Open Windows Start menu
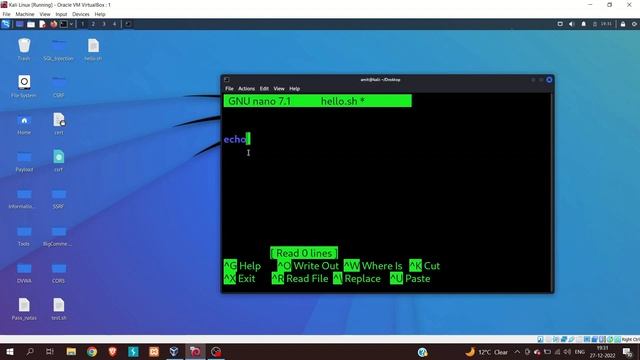 (10, 352)
